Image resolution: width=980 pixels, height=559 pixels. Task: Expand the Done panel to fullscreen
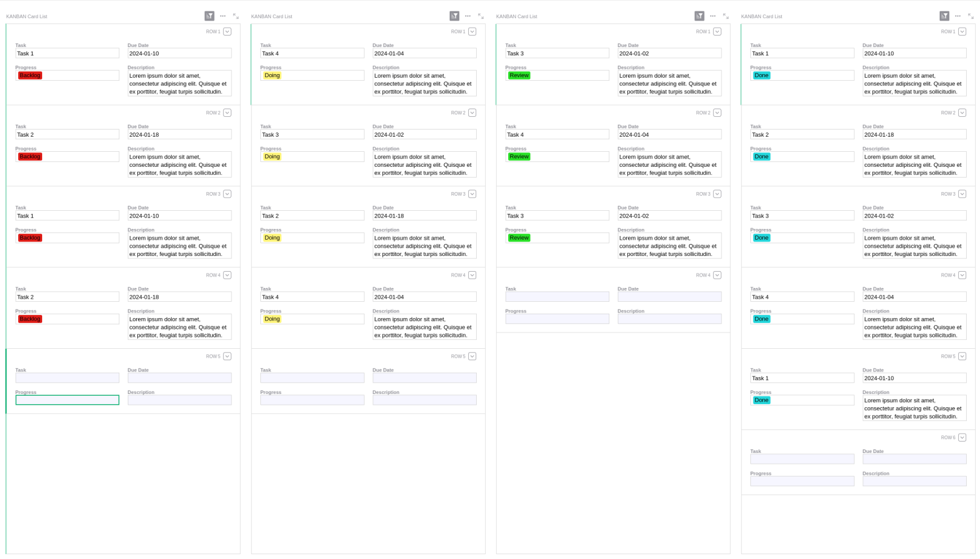(x=971, y=17)
